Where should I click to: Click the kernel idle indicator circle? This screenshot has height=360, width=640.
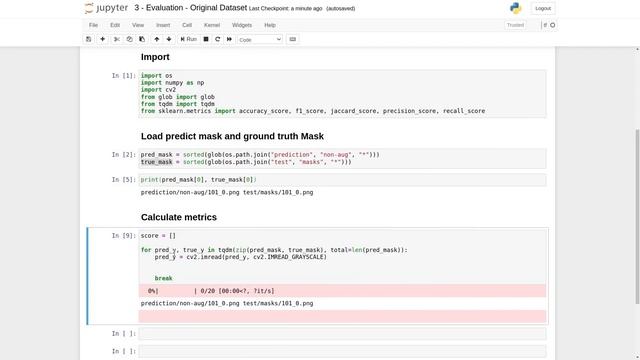553,25
